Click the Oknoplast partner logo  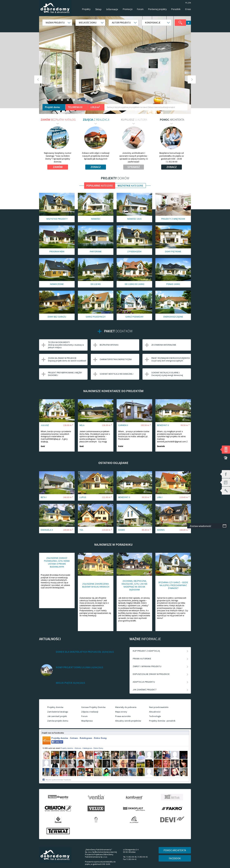[x=134, y=808]
